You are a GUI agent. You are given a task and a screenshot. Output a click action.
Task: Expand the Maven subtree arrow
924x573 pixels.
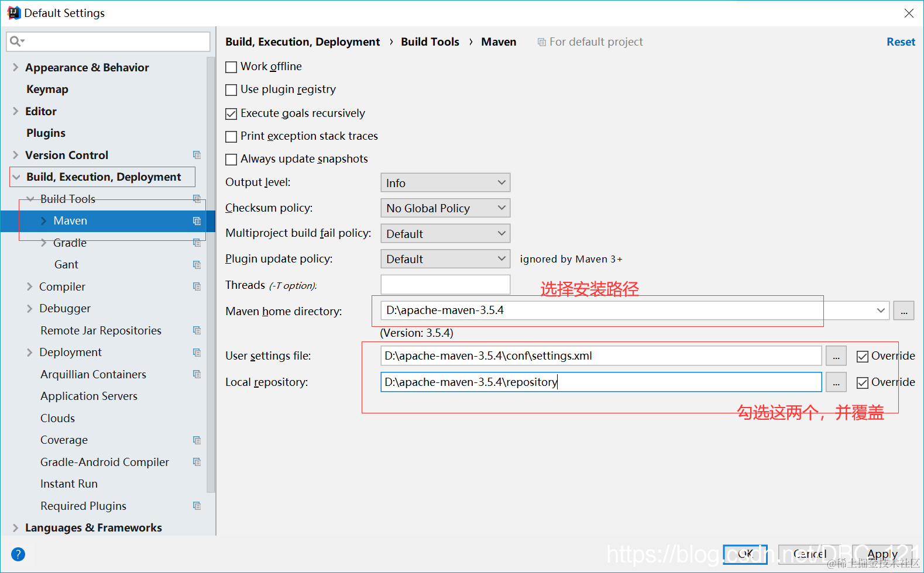44,221
